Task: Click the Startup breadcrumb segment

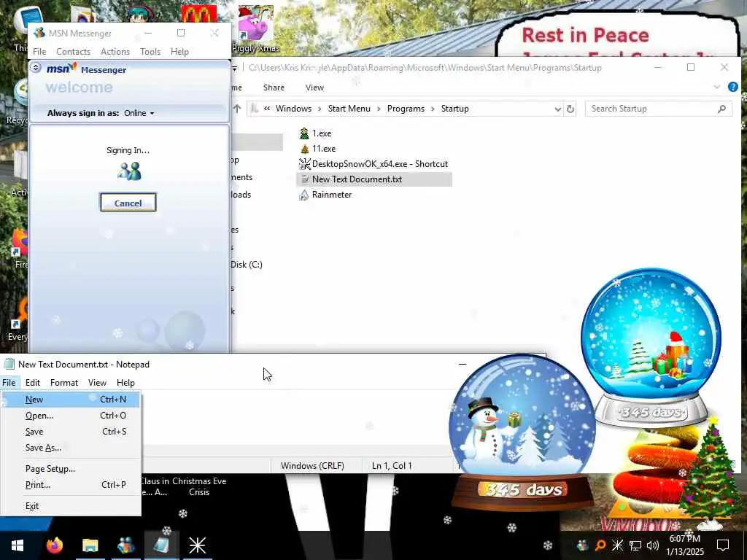Action: [455, 109]
